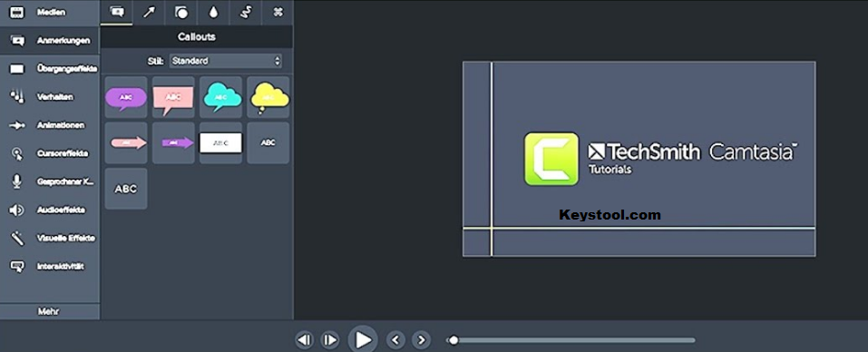Switch to the shapes annotation tab

181,12
